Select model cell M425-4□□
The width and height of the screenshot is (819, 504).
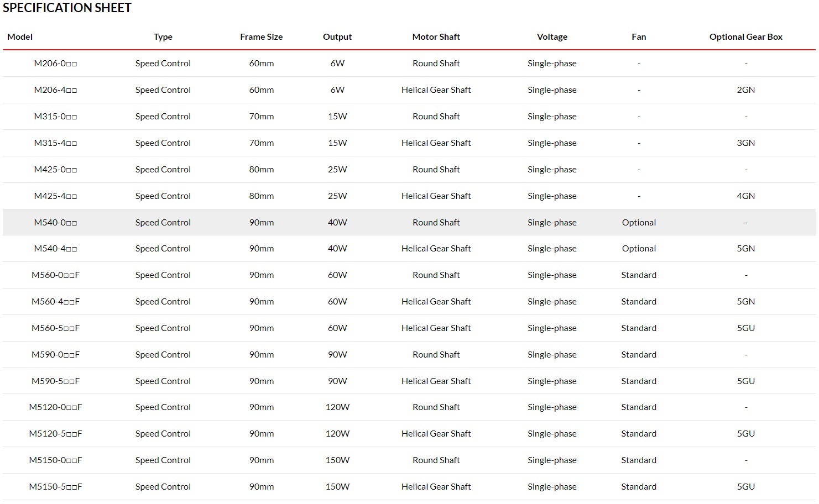point(55,196)
